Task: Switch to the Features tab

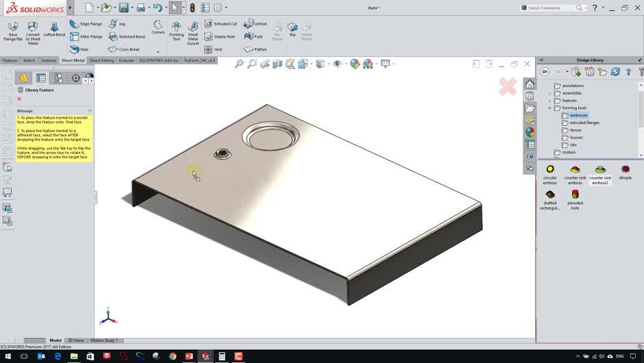Action: tap(10, 60)
